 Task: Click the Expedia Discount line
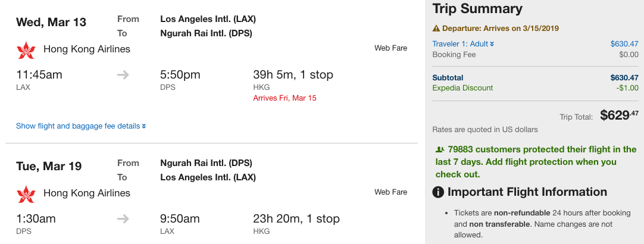click(462, 88)
